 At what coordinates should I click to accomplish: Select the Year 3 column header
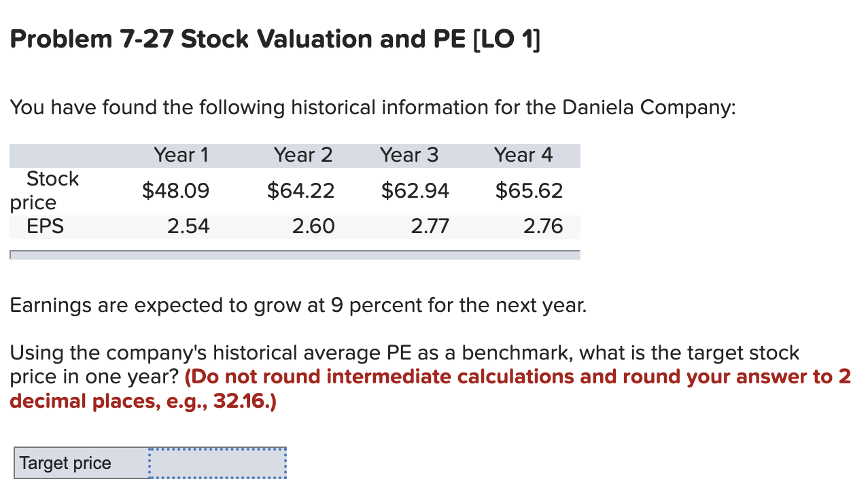point(409,155)
